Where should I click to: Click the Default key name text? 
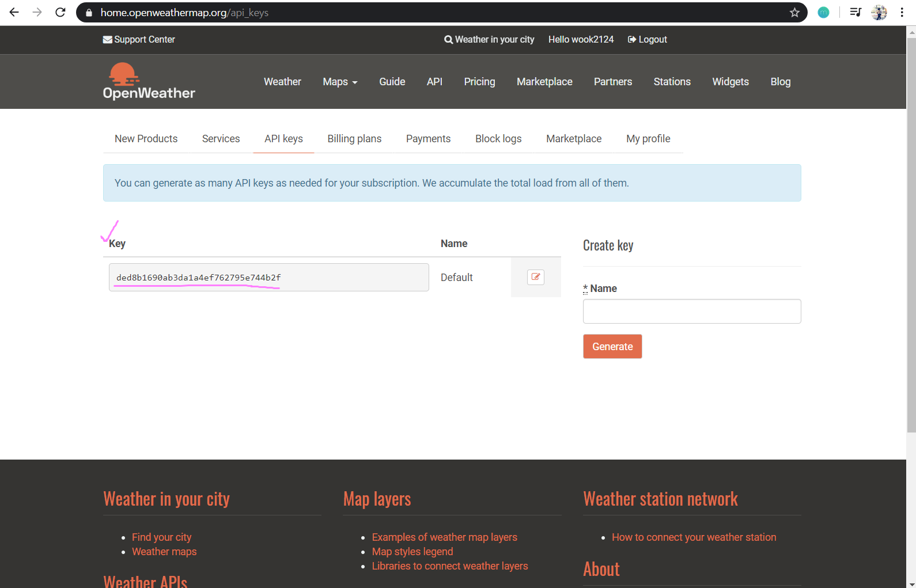pyautogui.click(x=457, y=278)
